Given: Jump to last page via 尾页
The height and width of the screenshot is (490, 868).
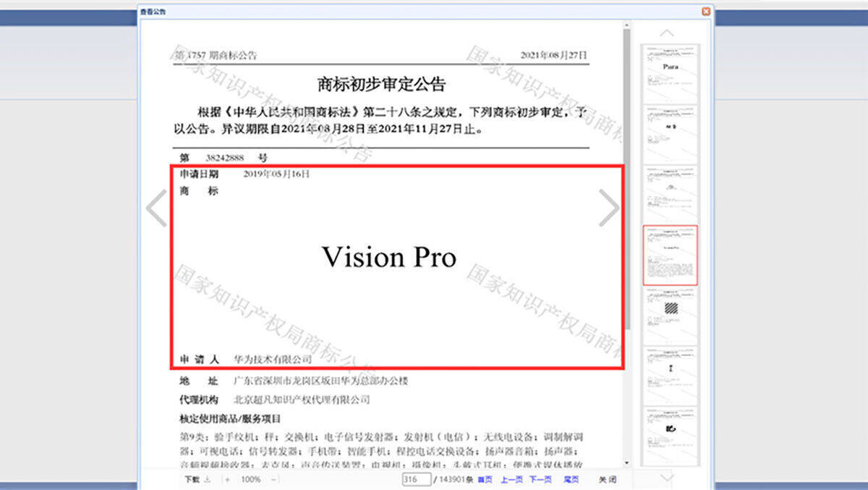Looking at the screenshot, I should pos(571,479).
